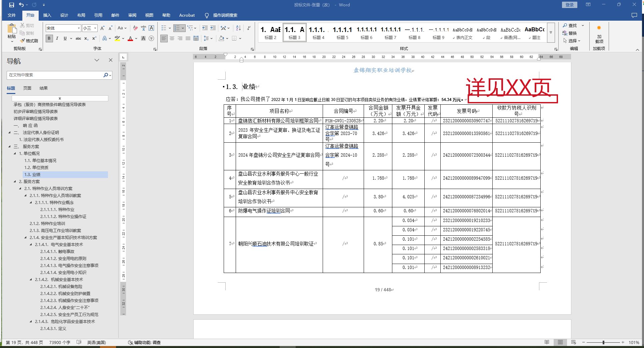
Task: Open the font size dropdown (小三)
Action: 95,28
